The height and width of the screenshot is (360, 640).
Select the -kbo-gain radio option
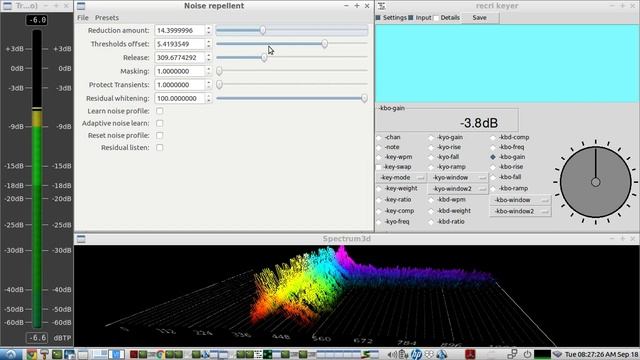point(493,157)
